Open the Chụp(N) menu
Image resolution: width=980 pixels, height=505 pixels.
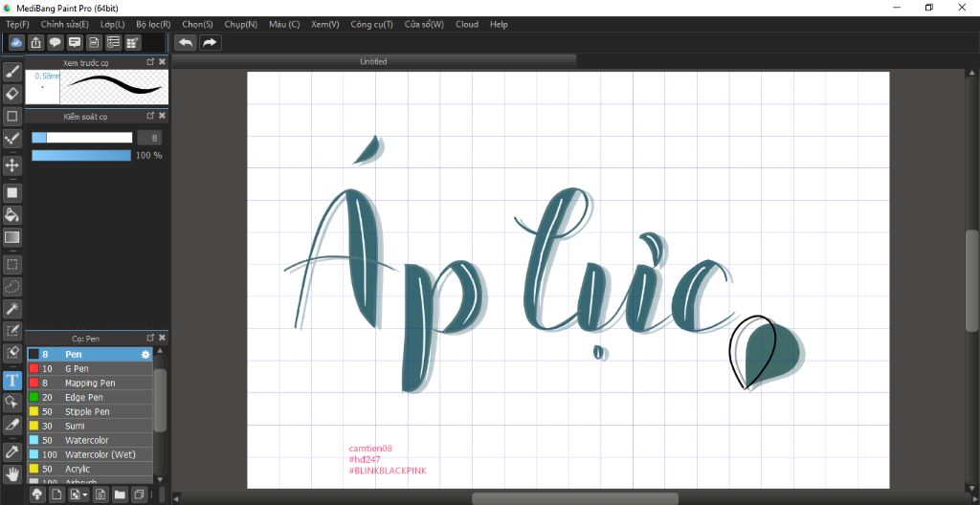tap(240, 24)
